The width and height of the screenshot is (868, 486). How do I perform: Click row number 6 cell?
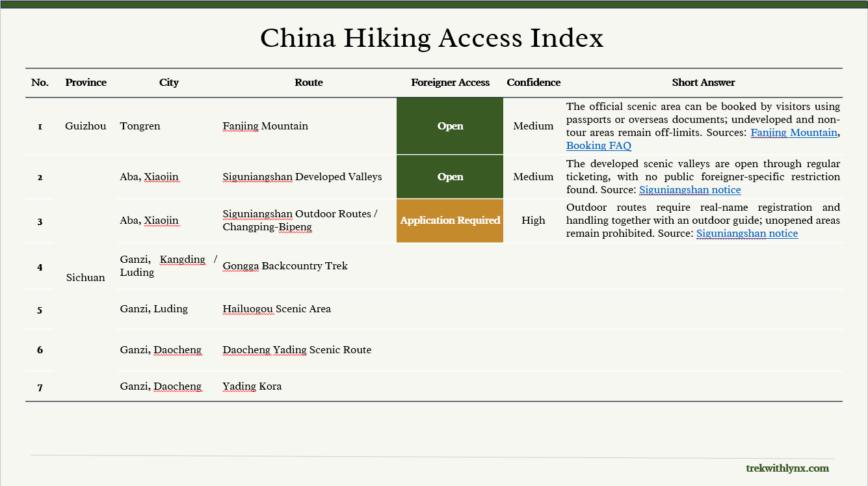(40, 350)
